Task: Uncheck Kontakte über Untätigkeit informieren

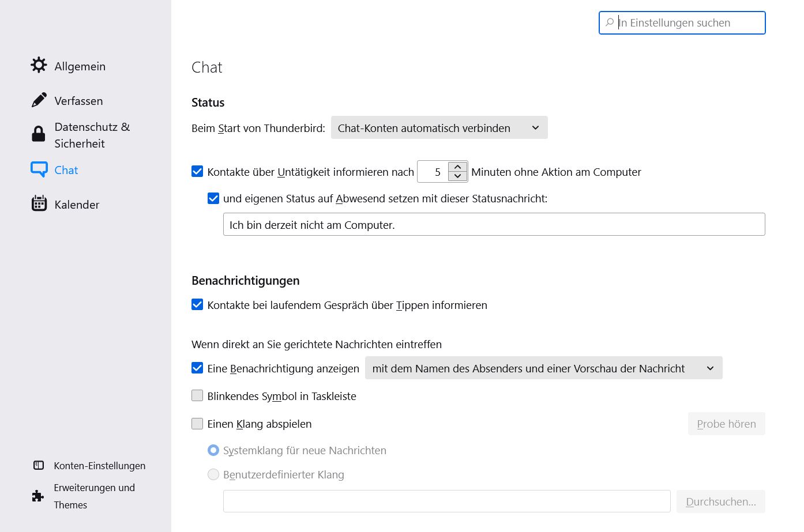Action: tap(197, 171)
